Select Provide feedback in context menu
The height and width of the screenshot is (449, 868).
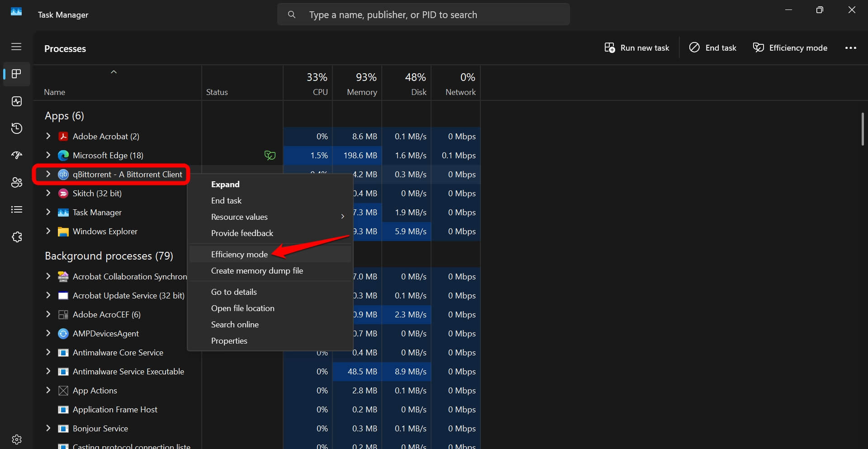270,233
